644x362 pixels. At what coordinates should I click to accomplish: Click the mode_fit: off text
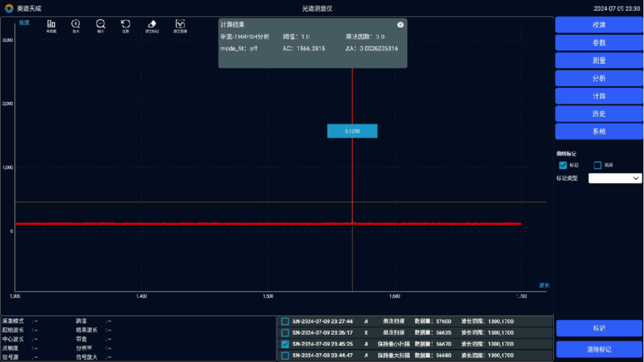[x=239, y=48]
